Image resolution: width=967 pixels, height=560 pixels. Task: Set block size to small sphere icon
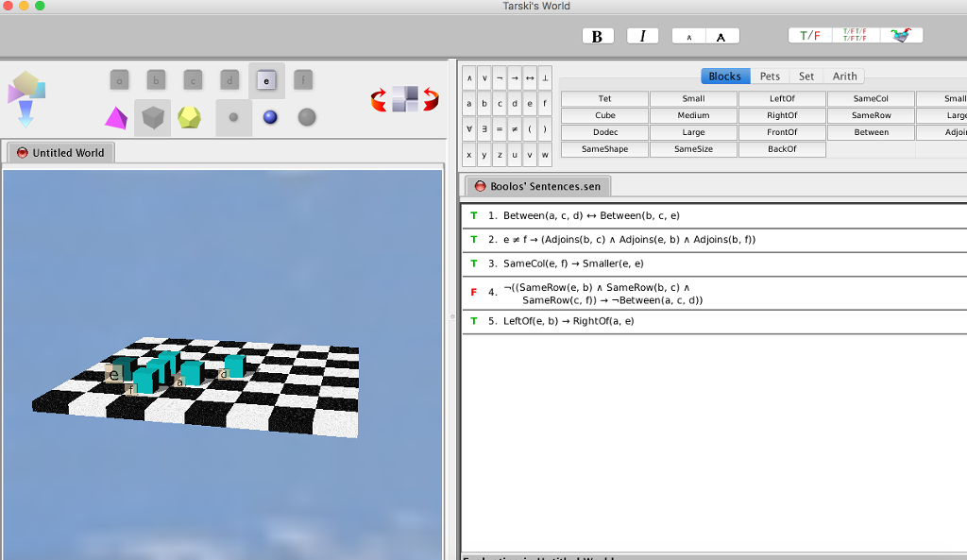point(233,117)
